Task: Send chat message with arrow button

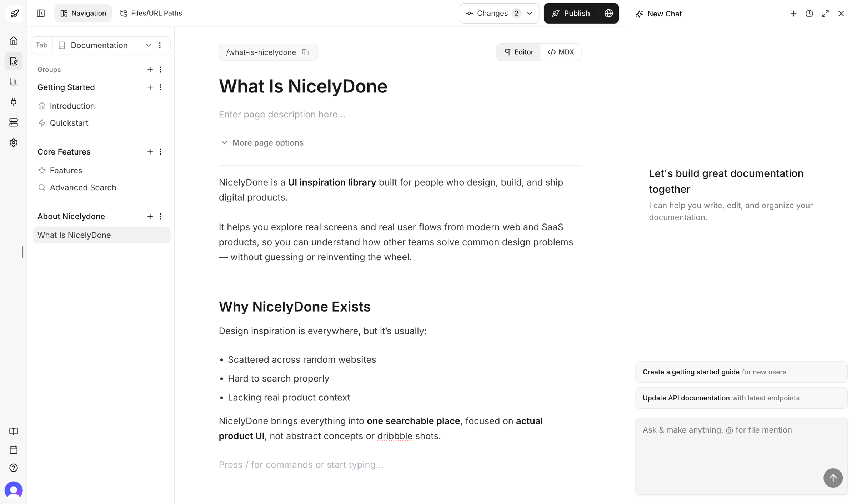Action: [x=833, y=478]
